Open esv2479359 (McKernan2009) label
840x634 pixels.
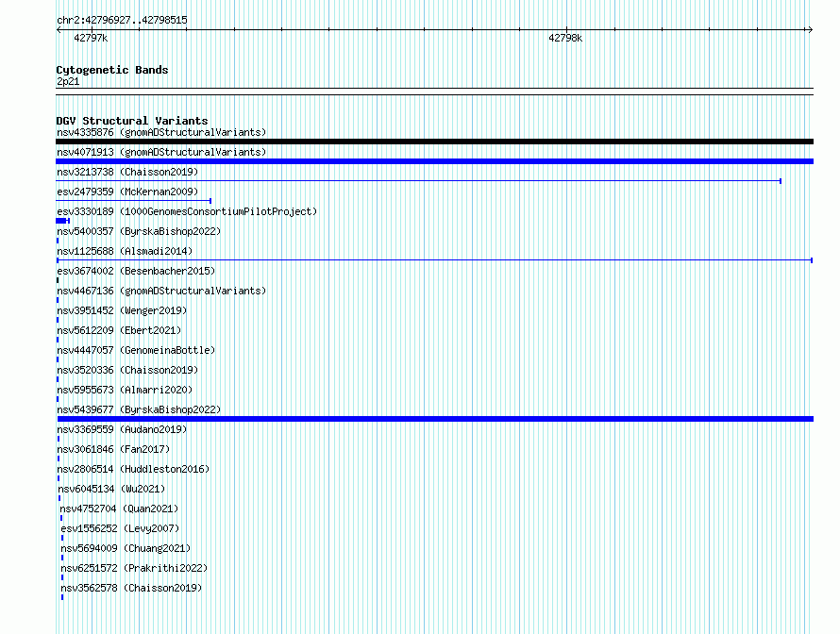[x=127, y=192]
